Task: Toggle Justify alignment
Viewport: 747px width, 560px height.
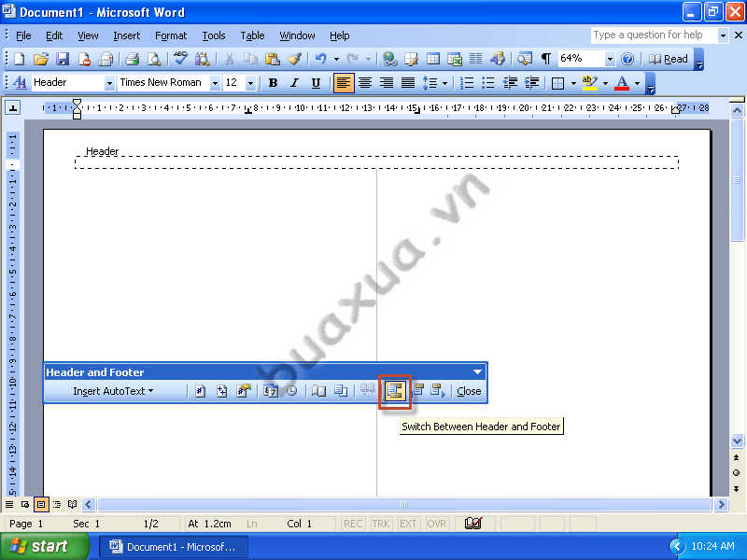Action: (408, 83)
